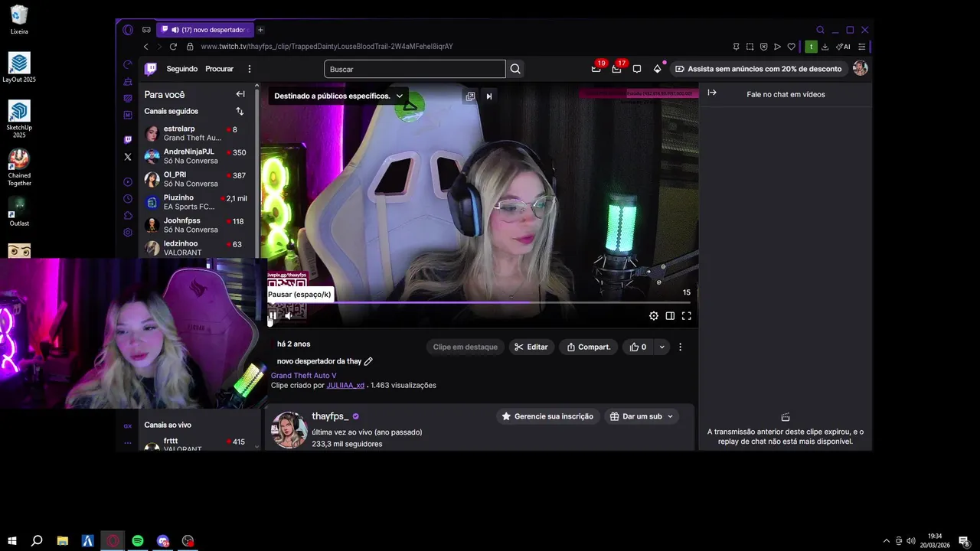Open JULIIAA_xd clip creator link

345,386
